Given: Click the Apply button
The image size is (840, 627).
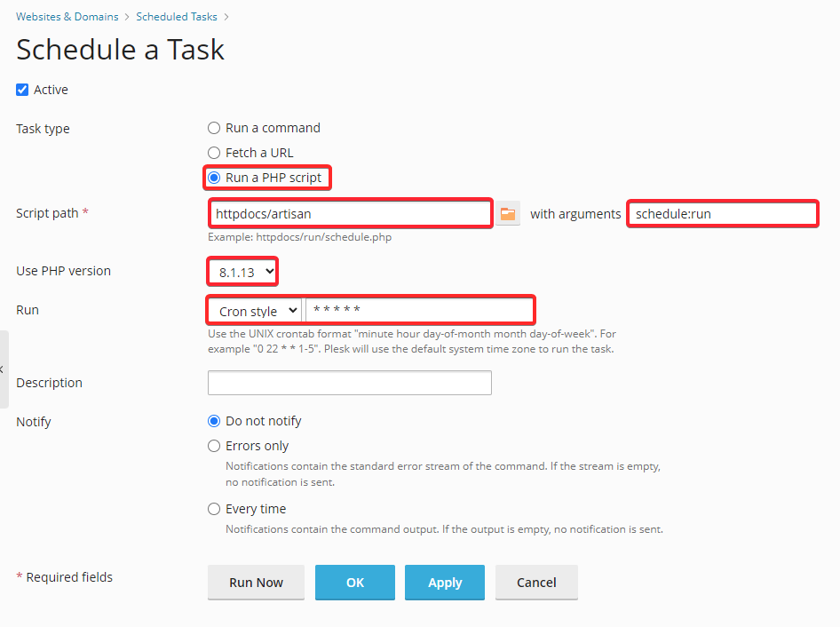Looking at the screenshot, I should click(x=445, y=583).
